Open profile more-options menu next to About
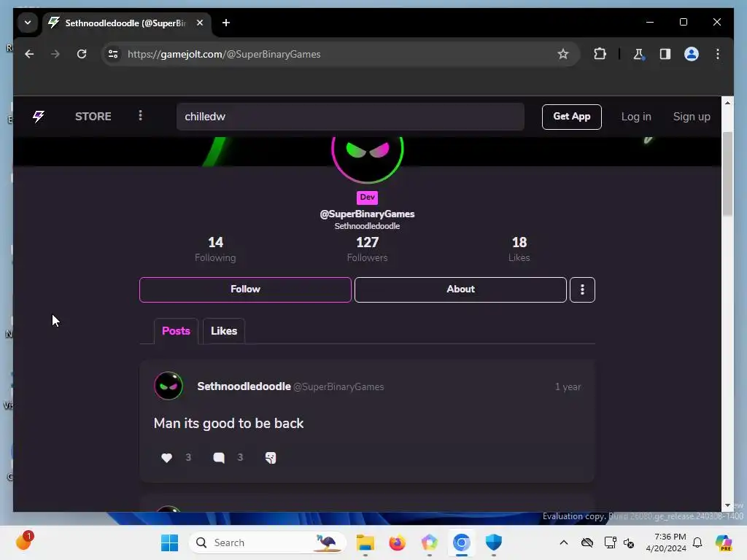747x560 pixels. tap(582, 289)
